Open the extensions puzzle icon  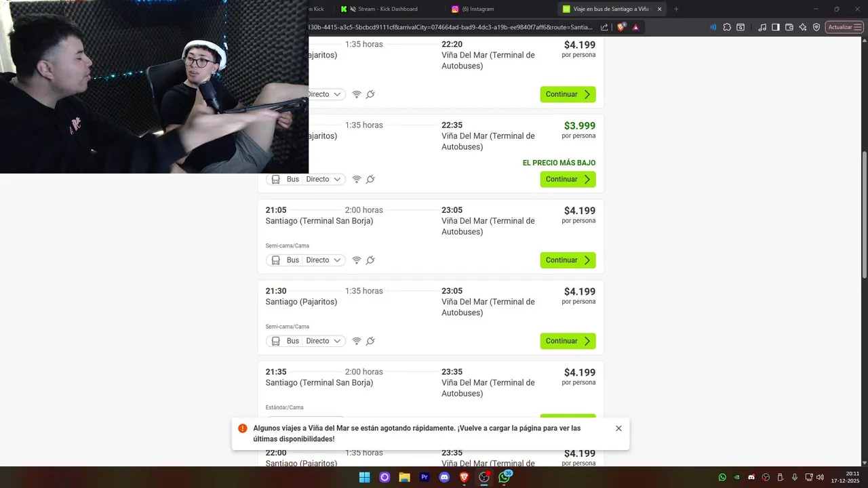727,27
